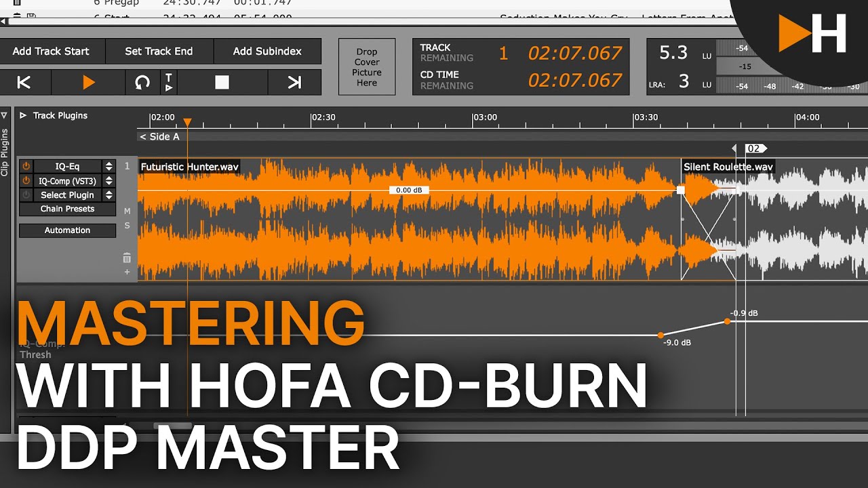
Task: Toggle the loop playback icon
Action: [x=142, y=83]
